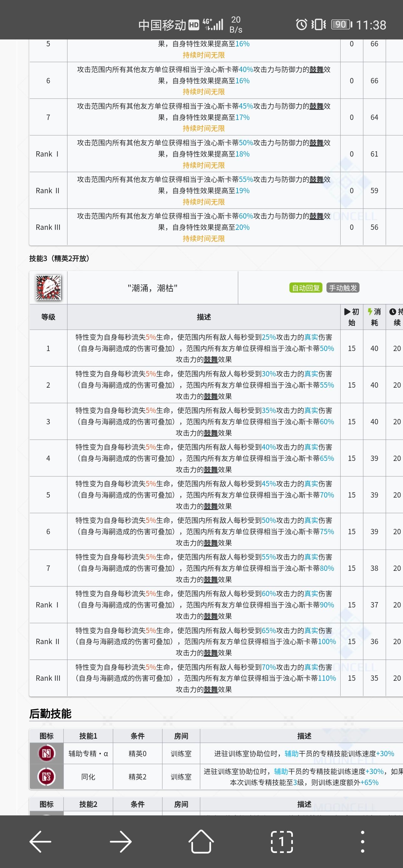Tap the 描述 header of skill 3 table
403x868 pixels.
[x=204, y=317]
